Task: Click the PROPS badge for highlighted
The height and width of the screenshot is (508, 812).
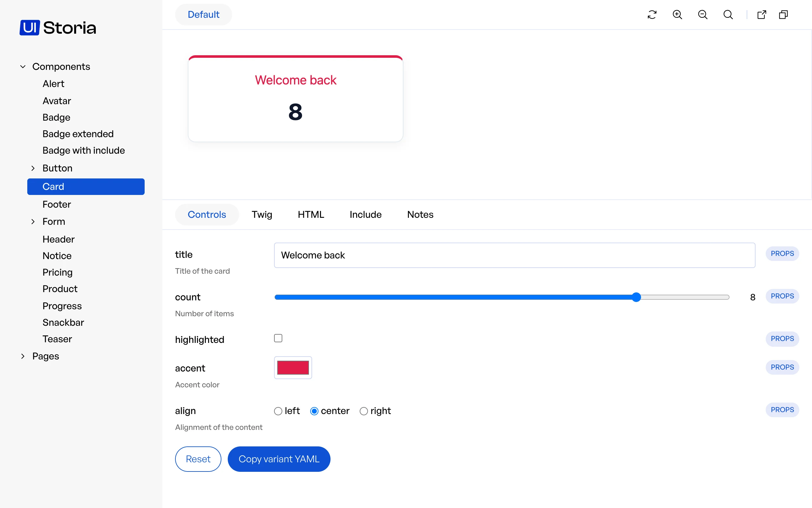Action: [782, 339]
